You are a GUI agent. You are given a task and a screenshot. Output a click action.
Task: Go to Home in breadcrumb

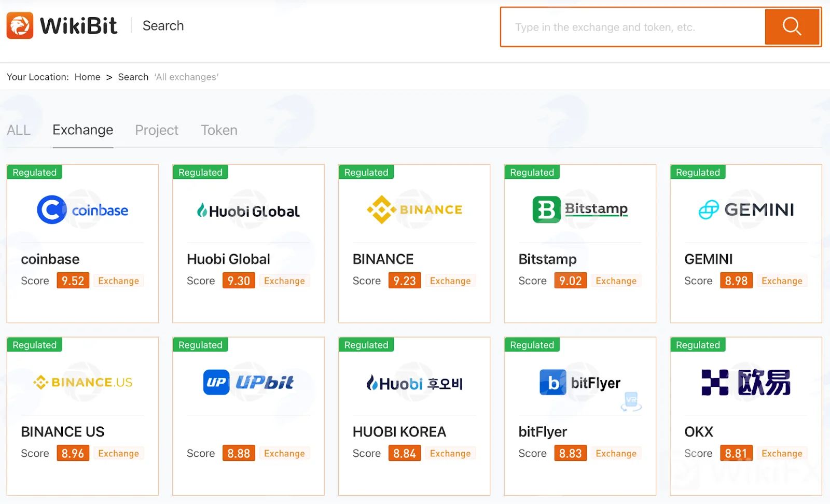click(87, 77)
